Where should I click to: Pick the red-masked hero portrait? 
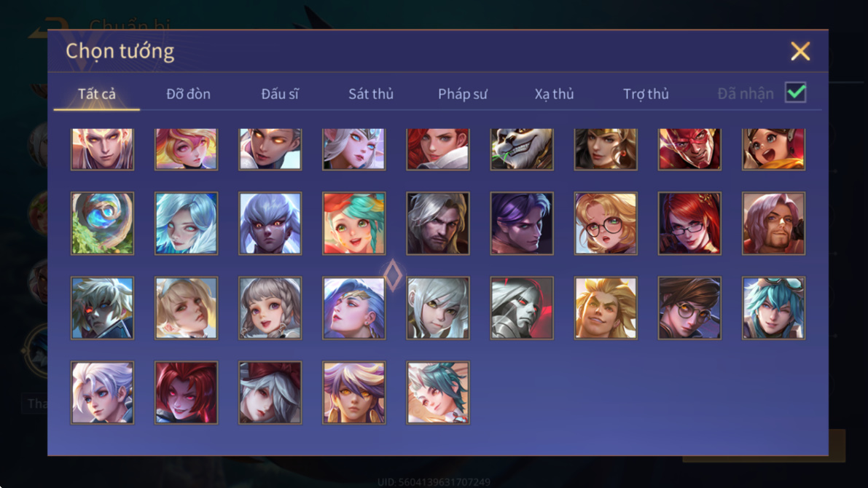click(x=689, y=149)
